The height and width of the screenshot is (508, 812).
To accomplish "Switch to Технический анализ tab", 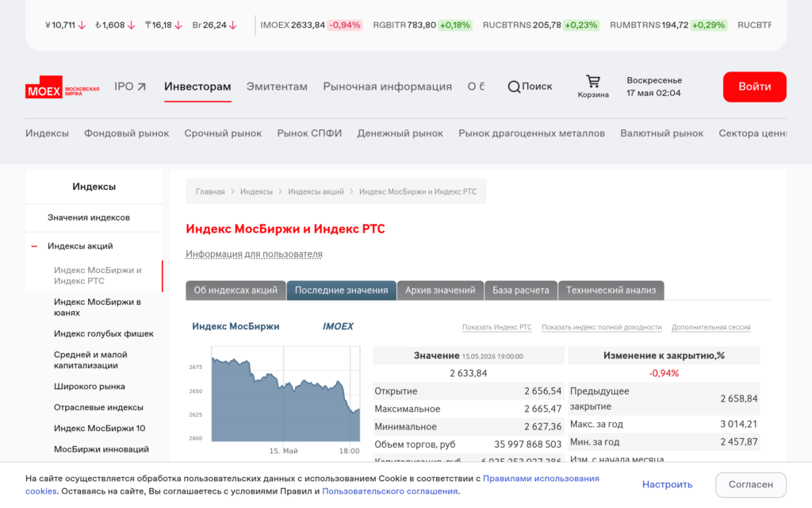I will click(611, 291).
